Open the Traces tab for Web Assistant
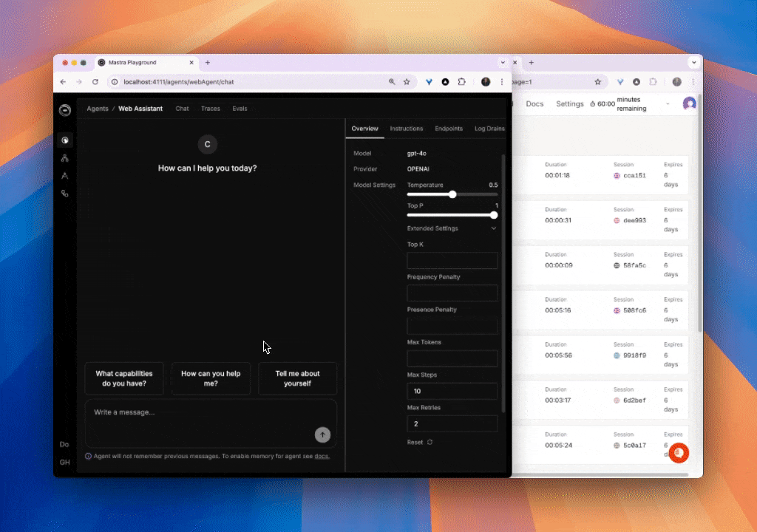Viewport: 757px width, 532px height. pyautogui.click(x=210, y=108)
